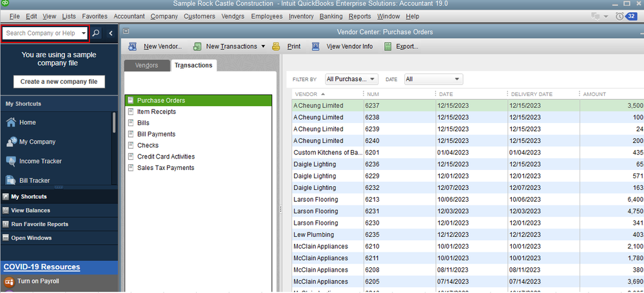This screenshot has width=644, height=293.
Task: Open the Accountant menu
Action: pyautogui.click(x=129, y=16)
